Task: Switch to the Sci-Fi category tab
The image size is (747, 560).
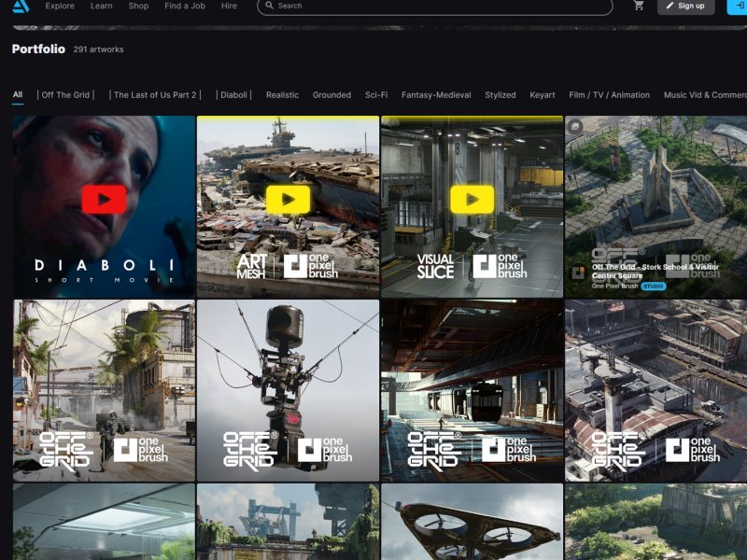Action: click(376, 95)
